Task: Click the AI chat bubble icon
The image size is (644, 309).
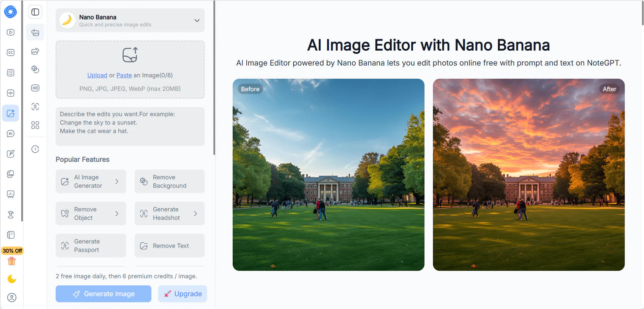Action: (x=11, y=134)
